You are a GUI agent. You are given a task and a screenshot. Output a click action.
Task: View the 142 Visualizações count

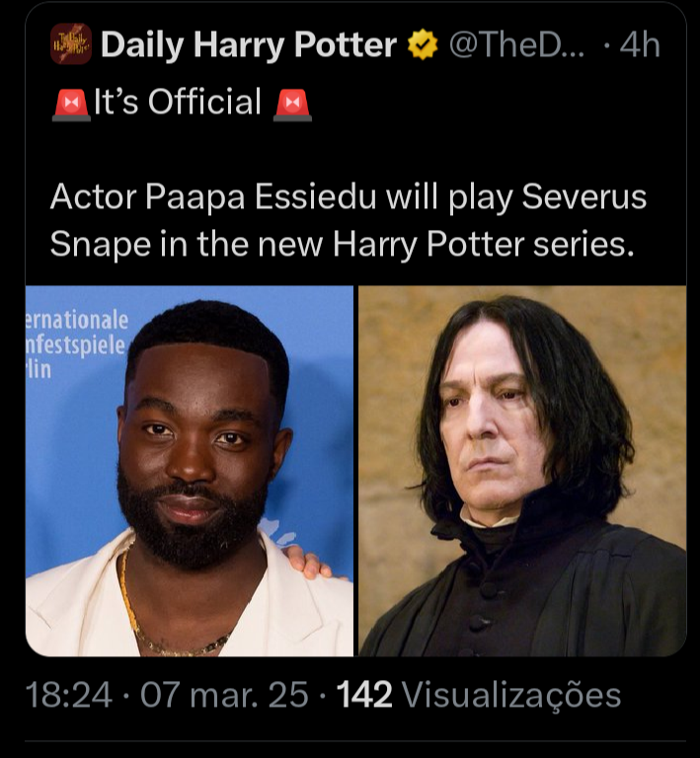pyautogui.click(x=480, y=695)
